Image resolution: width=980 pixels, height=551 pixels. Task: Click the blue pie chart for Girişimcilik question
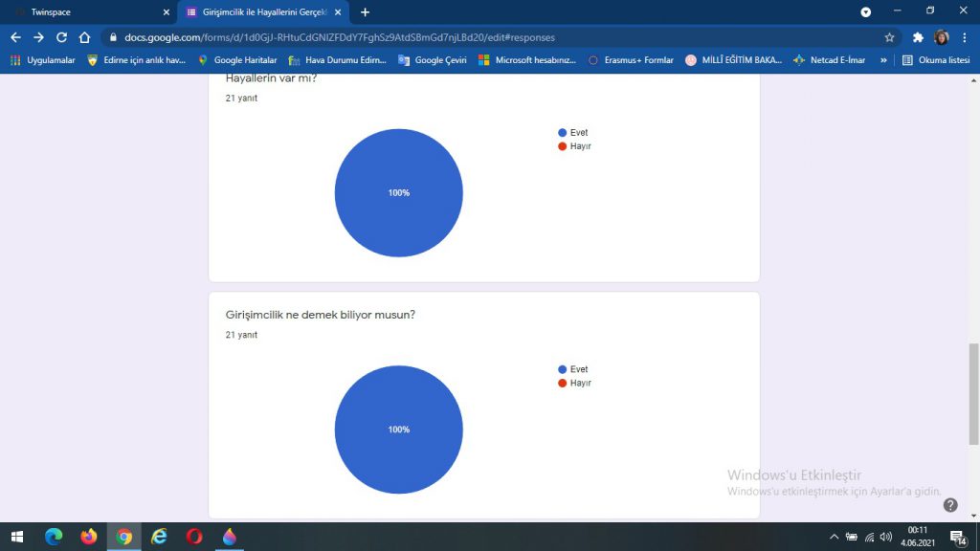tap(398, 430)
